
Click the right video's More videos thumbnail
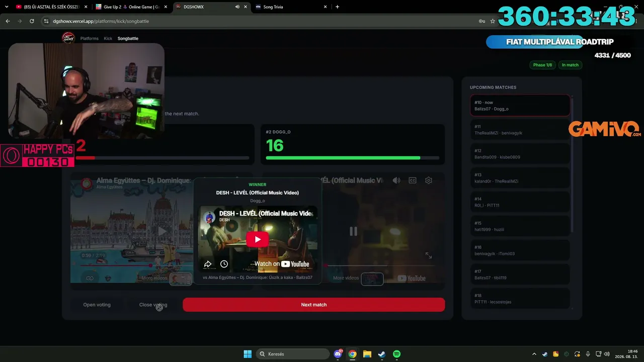(372, 279)
